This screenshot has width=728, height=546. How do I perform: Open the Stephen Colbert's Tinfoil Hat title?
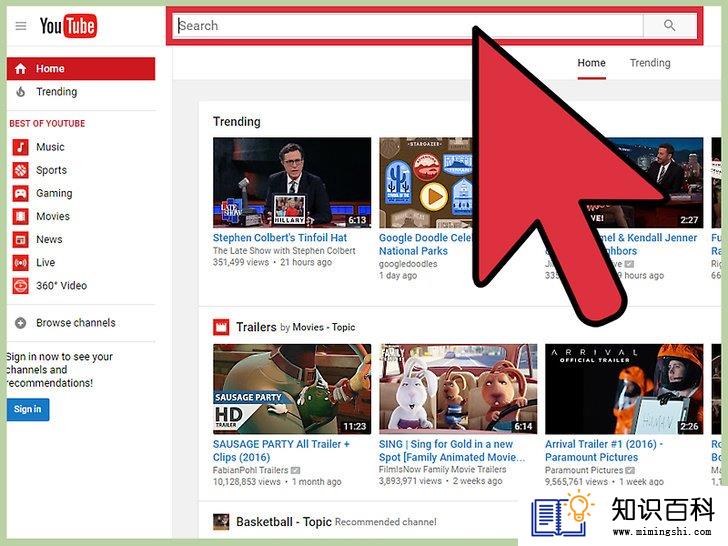280,238
